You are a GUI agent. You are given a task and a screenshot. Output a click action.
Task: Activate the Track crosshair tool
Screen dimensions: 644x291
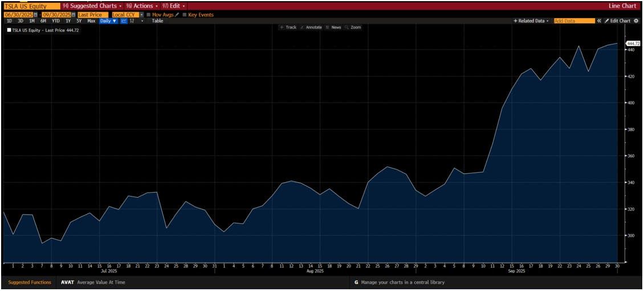(x=288, y=27)
